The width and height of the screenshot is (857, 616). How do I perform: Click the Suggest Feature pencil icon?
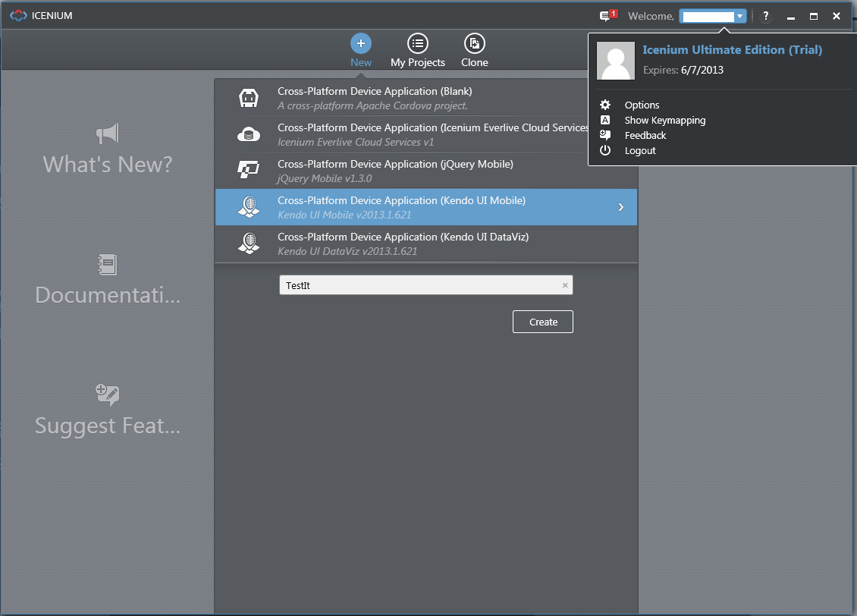(107, 395)
